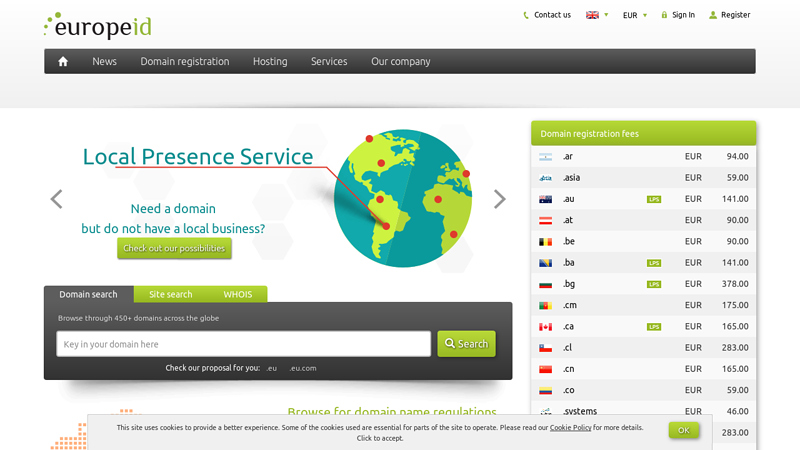Viewport: 800px width, 450px height.
Task: Show the previous slide with left arrow
Action: coord(56,199)
